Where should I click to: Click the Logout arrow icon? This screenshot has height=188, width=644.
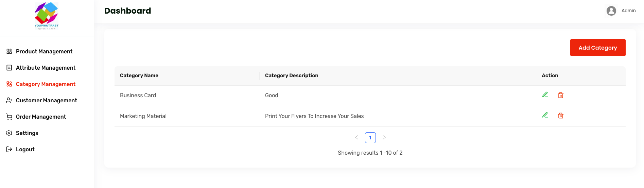click(9, 149)
